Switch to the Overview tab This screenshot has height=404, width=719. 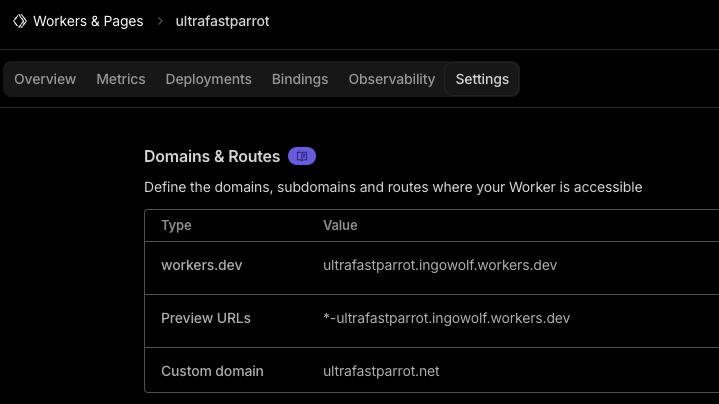tap(45, 79)
